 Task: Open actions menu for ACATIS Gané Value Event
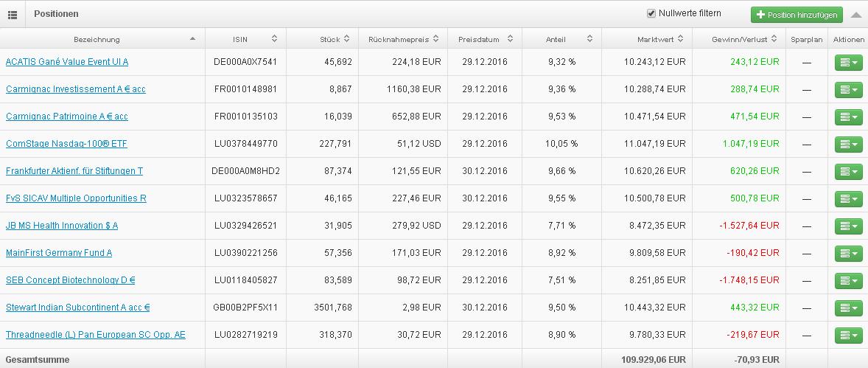click(x=848, y=63)
